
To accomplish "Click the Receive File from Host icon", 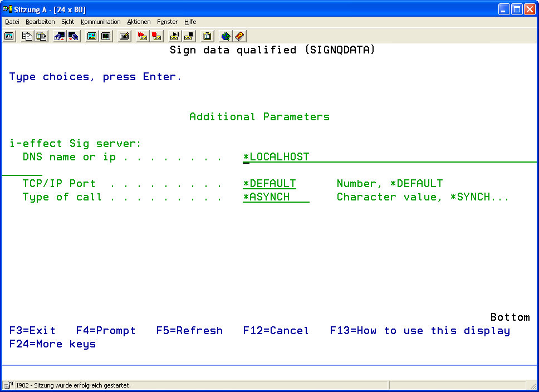I will (73, 36).
